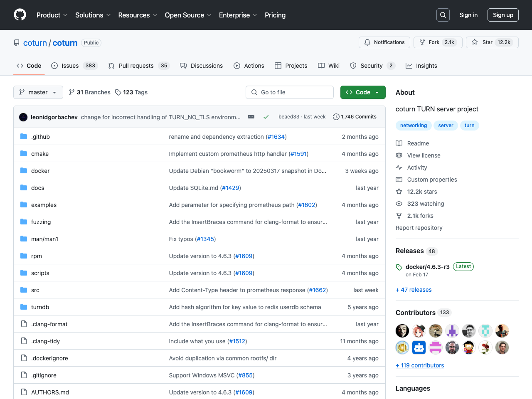532x399 pixels.
Task: Click the Go to file field
Action: 290,92
